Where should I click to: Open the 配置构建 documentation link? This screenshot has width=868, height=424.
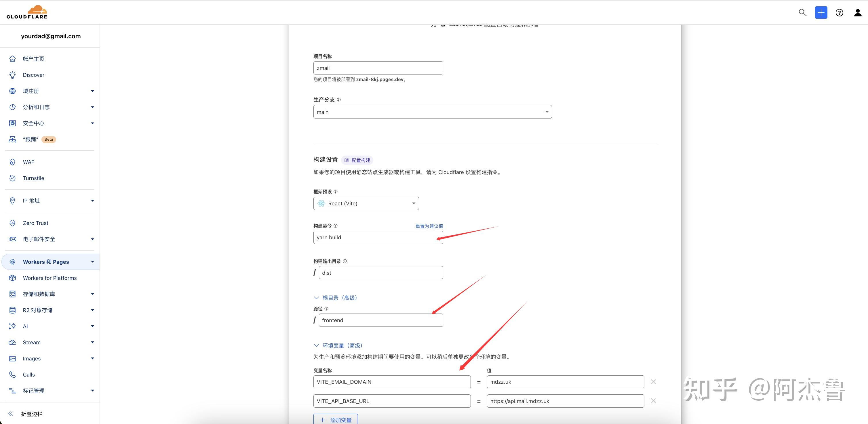[x=357, y=160]
